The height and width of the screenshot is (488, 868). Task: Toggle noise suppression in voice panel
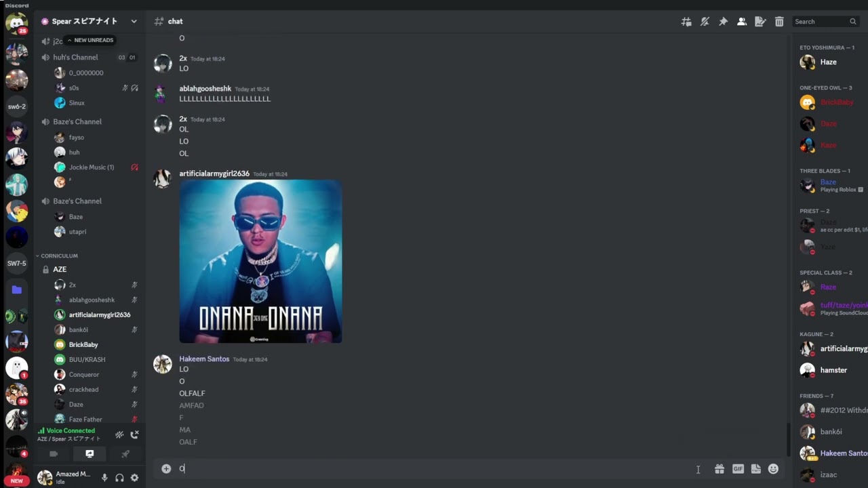point(119,434)
